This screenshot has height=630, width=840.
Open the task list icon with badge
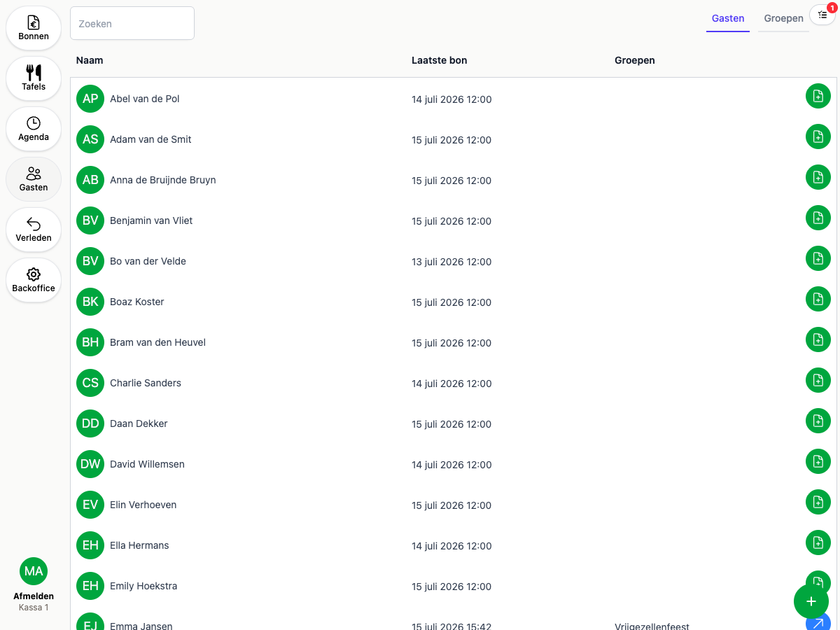point(822,15)
